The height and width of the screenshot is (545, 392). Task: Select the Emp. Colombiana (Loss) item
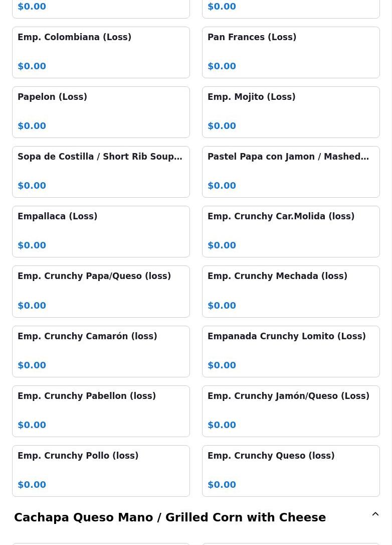coord(101,53)
